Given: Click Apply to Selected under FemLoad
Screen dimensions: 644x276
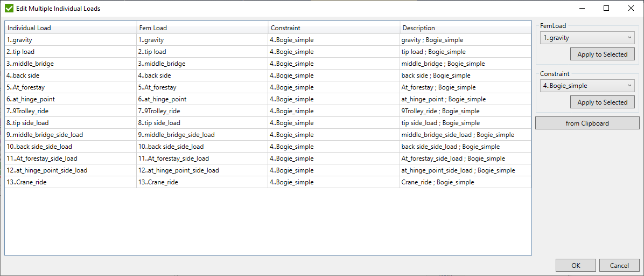Looking at the screenshot, I should pos(602,54).
